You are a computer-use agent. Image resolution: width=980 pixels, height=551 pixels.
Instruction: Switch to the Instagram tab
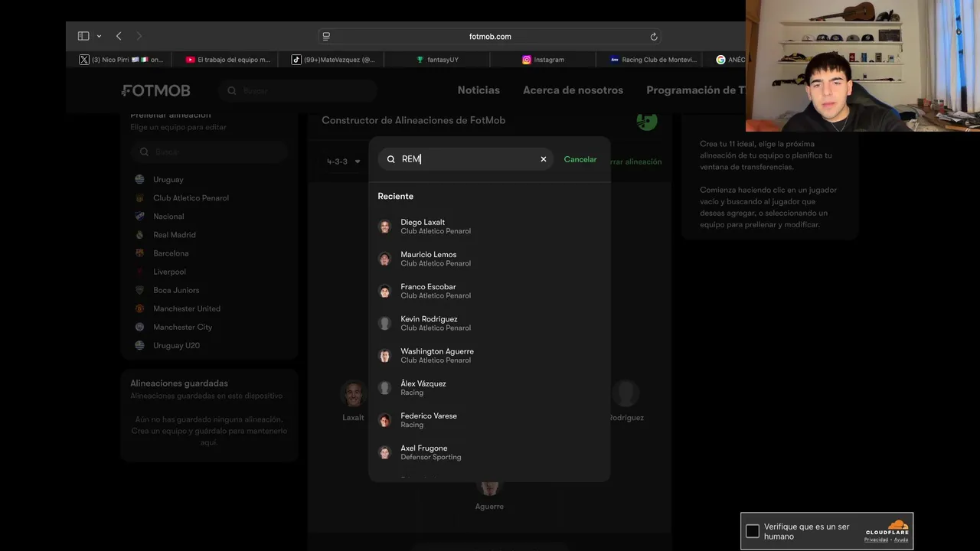543,60
